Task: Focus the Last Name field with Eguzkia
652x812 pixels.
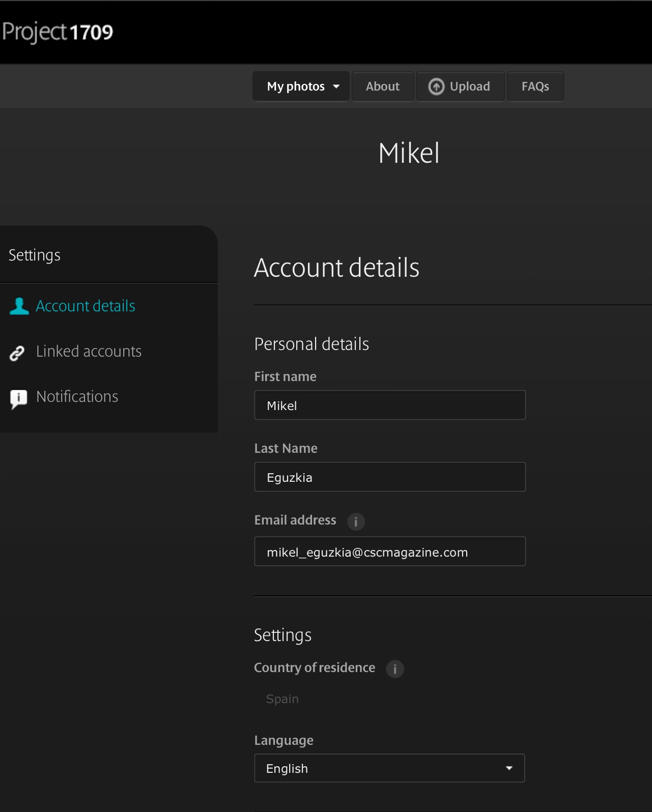Action: [389, 477]
